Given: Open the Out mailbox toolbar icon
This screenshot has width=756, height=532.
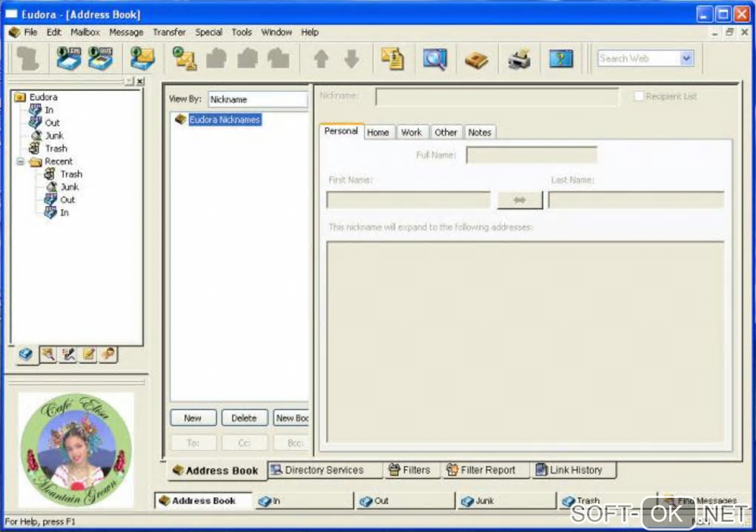Looking at the screenshot, I should coord(100,59).
